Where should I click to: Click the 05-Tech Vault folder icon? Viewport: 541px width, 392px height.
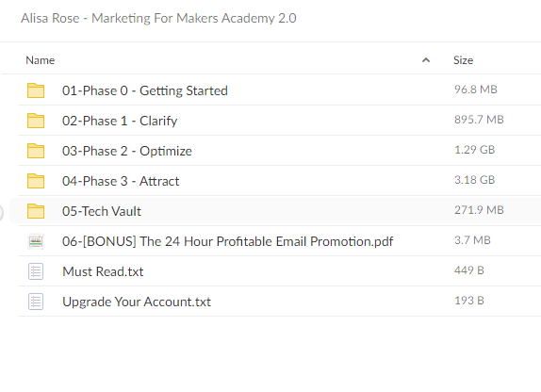pyautogui.click(x=36, y=211)
